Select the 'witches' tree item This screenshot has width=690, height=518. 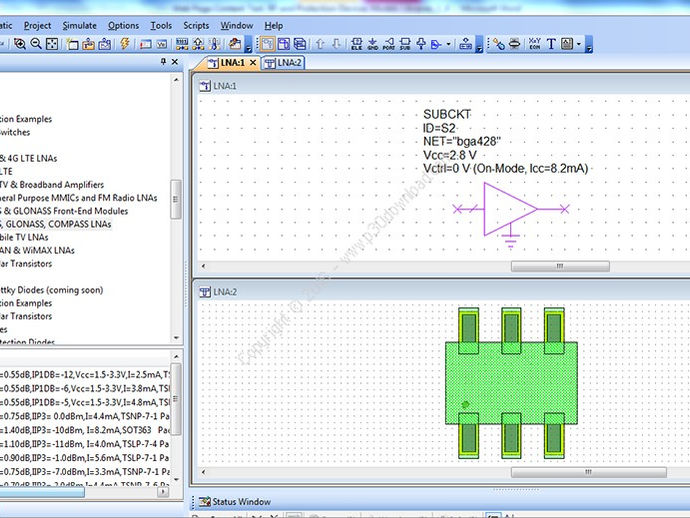coord(15,132)
